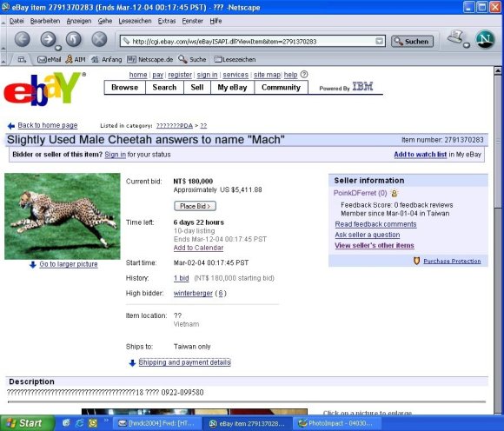Click the site map link
The height and width of the screenshot is (431, 504).
(x=267, y=75)
